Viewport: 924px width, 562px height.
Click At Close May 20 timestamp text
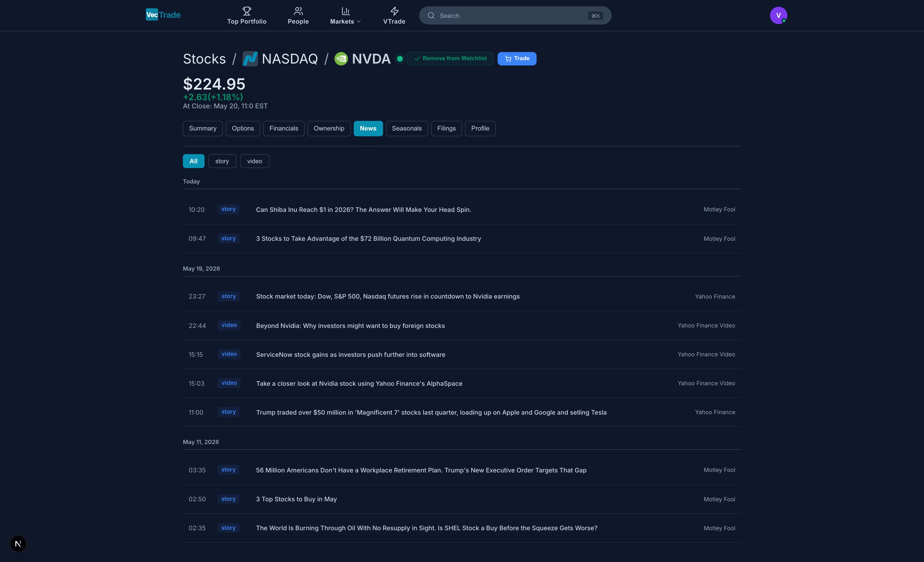[225, 106]
